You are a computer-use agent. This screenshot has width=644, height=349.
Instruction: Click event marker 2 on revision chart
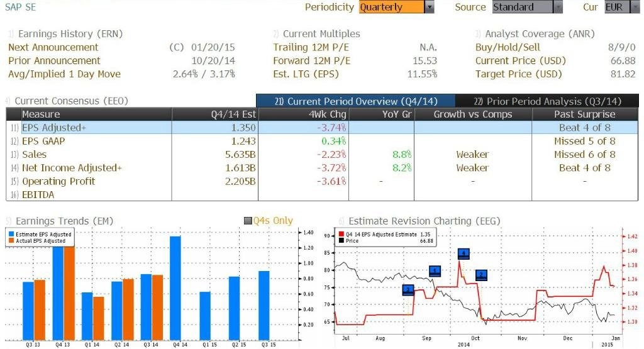(x=481, y=275)
